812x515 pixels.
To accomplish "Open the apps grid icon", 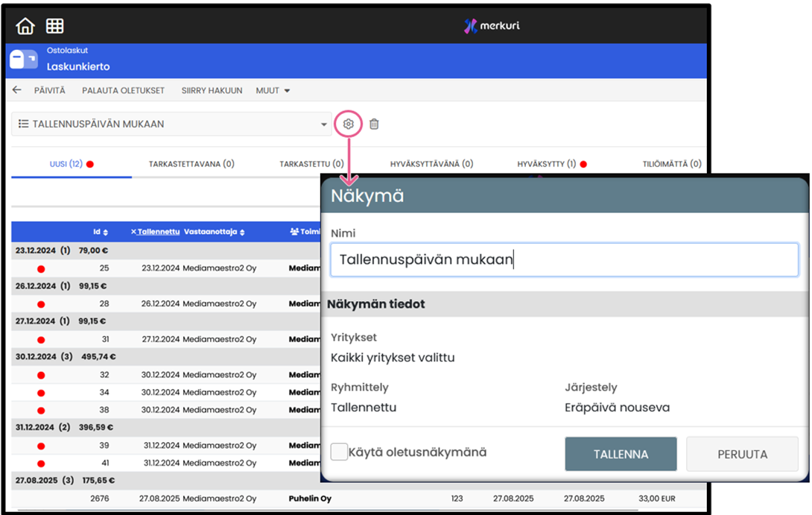I will 54,26.
